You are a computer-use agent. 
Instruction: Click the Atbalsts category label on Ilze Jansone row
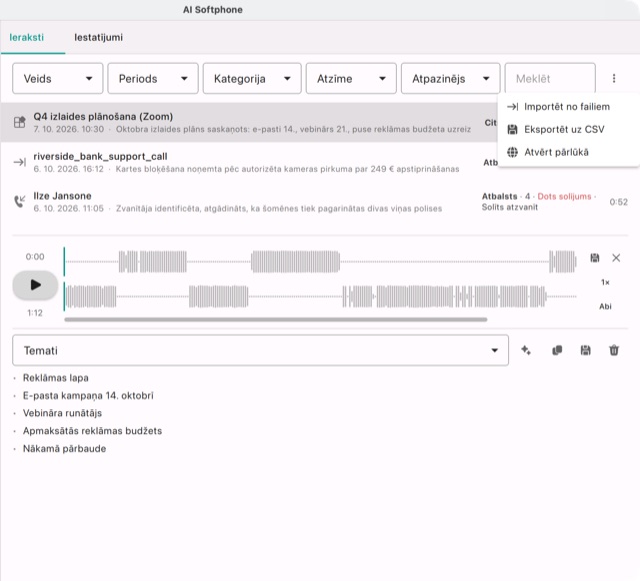499,196
